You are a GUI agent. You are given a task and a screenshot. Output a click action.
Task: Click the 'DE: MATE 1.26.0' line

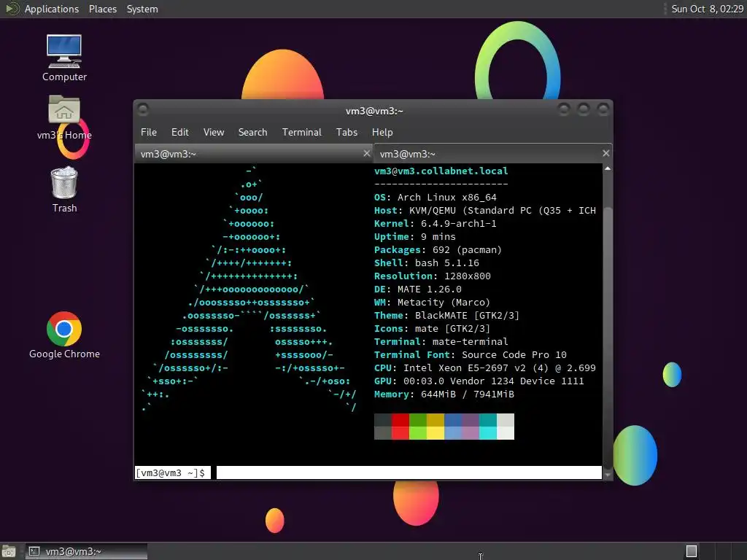(x=418, y=289)
